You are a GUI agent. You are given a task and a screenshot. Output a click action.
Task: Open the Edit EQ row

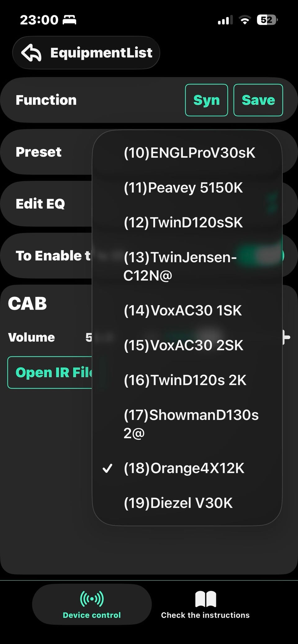[40, 204]
